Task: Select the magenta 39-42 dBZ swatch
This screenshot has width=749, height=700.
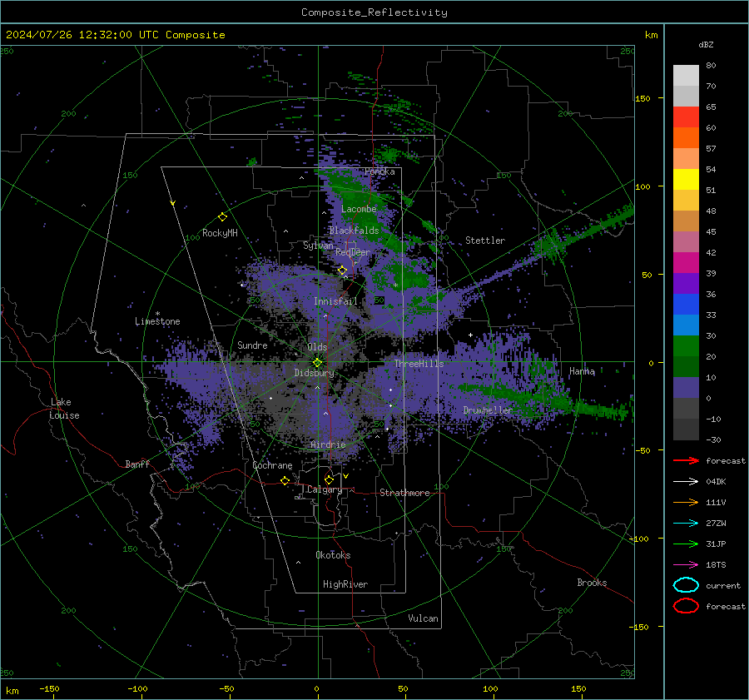Action: point(686,263)
